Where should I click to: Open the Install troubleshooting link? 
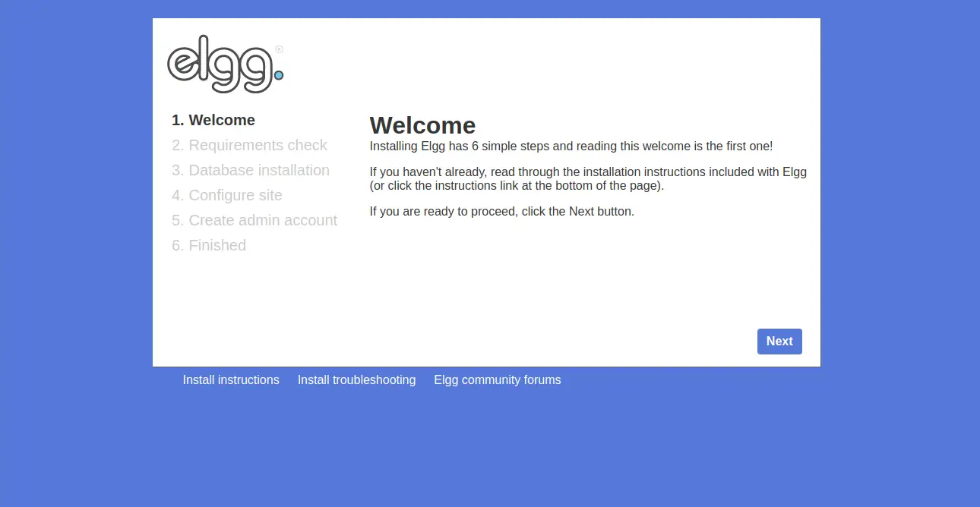pyautogui.click(x=357, y=380)
